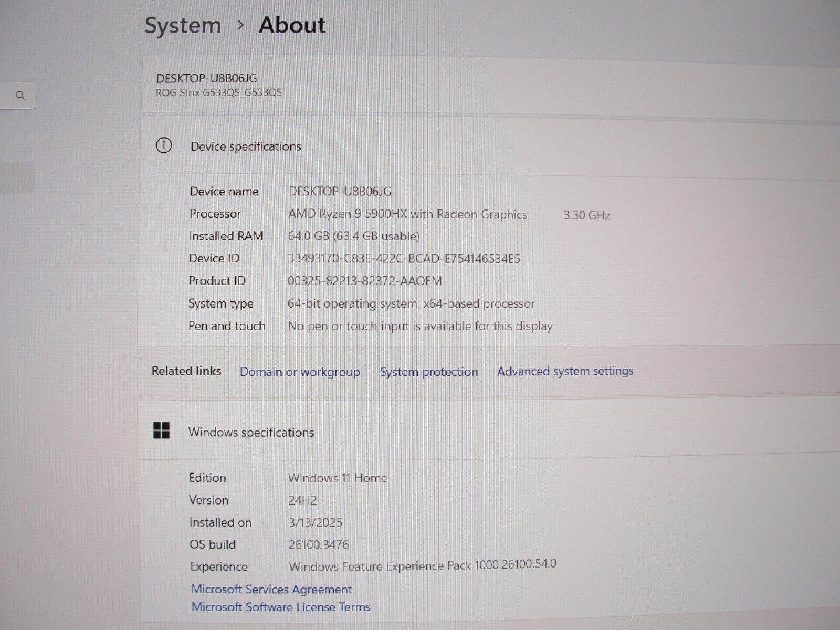Click the Device ID value text
The height and width of the screenshot is (630, 840).
[404, 259]
